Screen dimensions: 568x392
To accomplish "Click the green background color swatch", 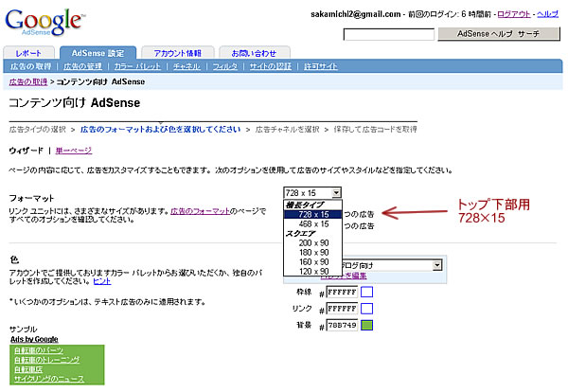I will [366, 327].
